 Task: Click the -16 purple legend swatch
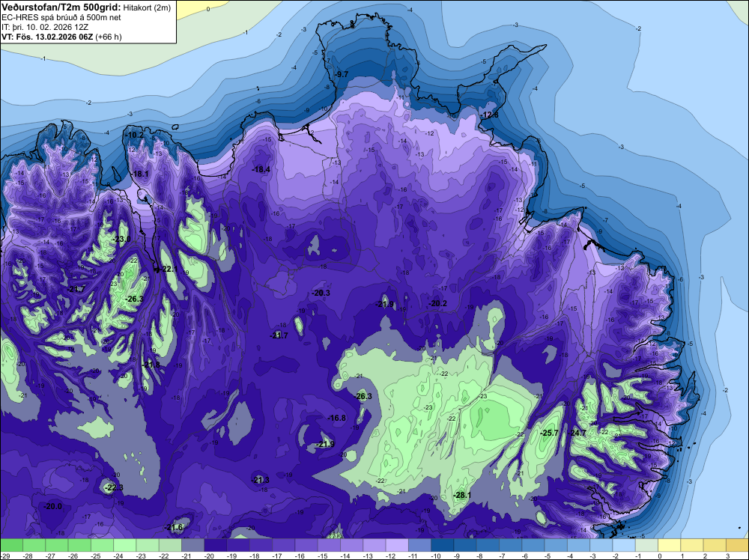(306, 545)
